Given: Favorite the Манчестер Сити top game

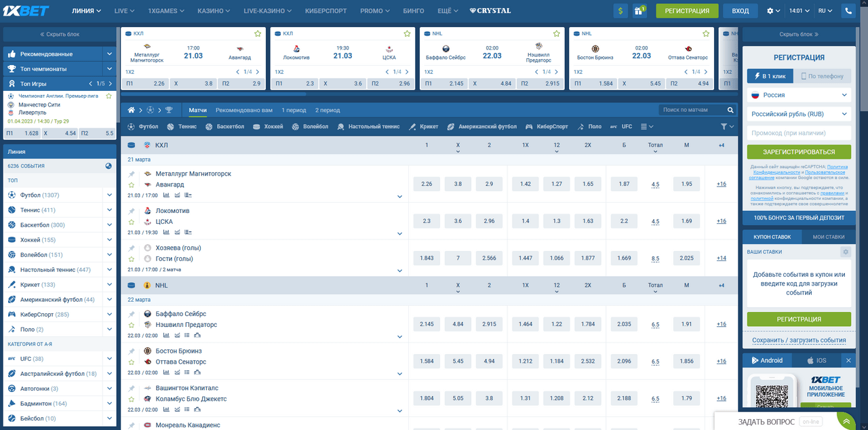Looking at the screenshot, I should 108,96.
